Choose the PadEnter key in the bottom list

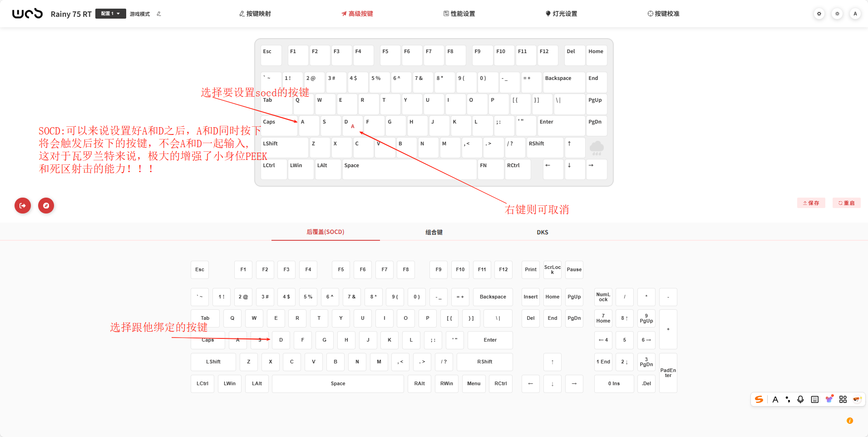point(668,373)
